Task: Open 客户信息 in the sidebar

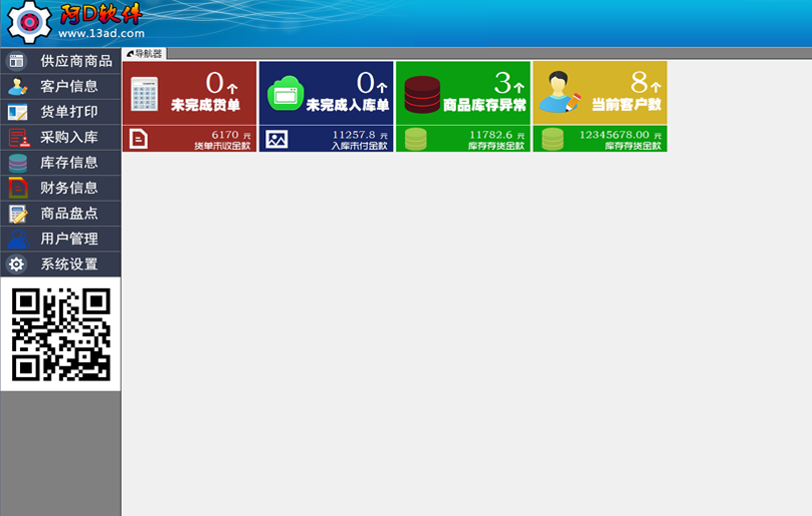Action: [61, 87]
